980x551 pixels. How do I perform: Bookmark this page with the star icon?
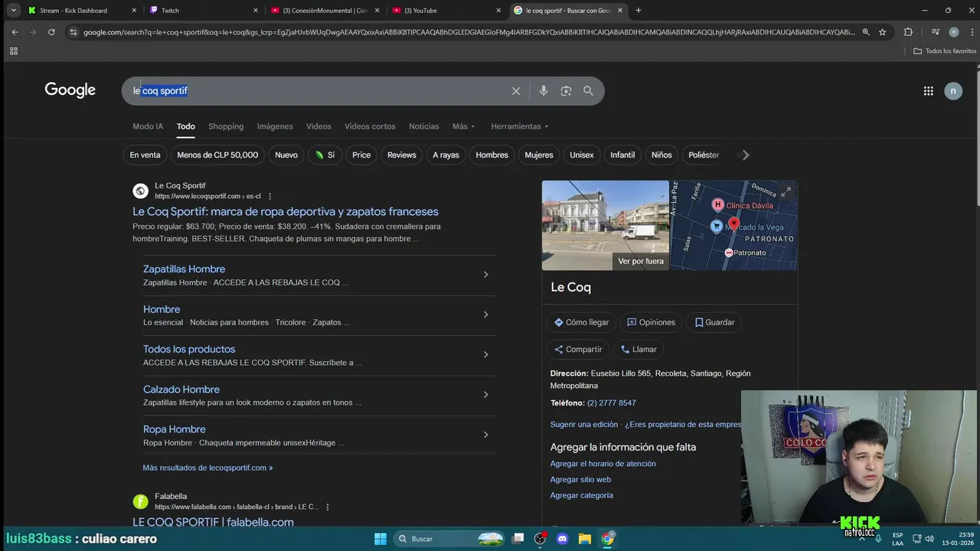[883, 32]
